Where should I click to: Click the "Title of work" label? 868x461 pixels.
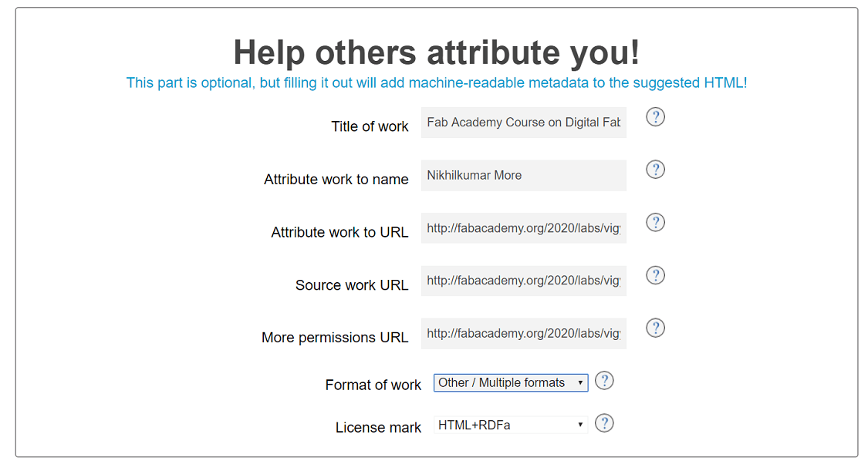coord(370,127)
